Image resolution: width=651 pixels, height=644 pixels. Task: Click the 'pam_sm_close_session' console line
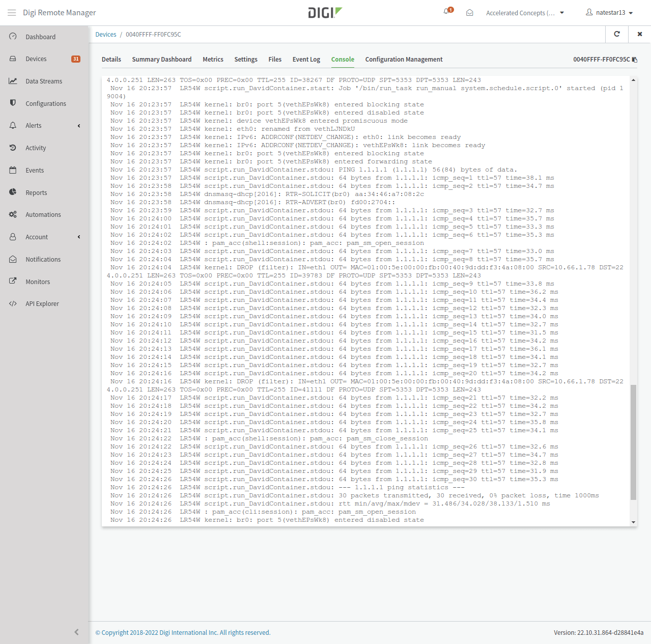click(x=269, y=438)
